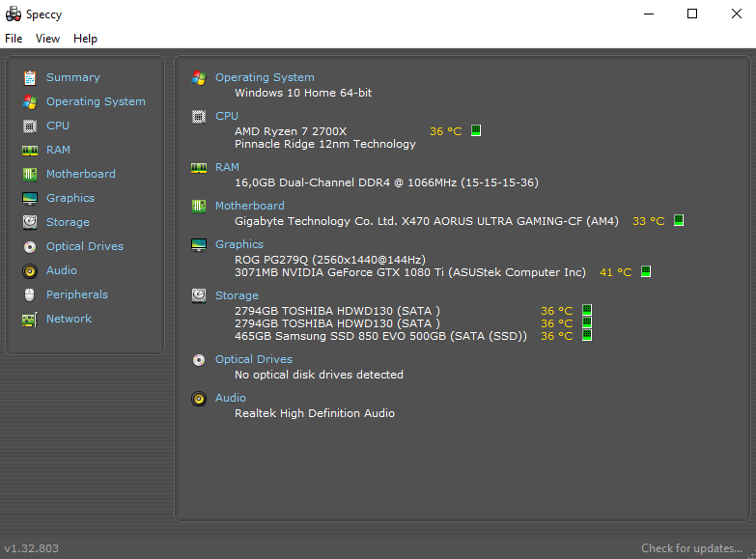The height and width of the screenshot is (559, 756).
Task: Click the 'Samsung SSD 850 EVO 500GB' line
Action: 380,336
